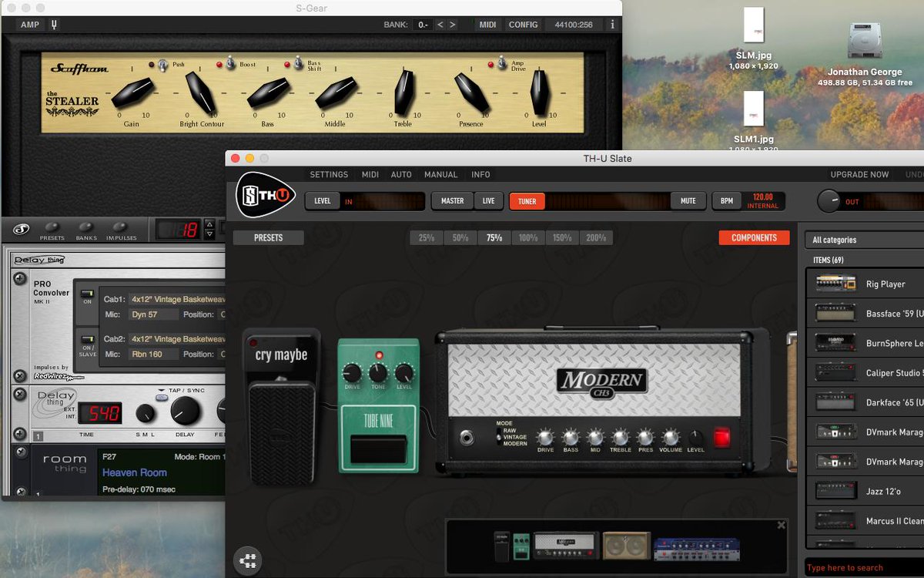
Task: Select Jazz 12'o component in list
Action: [865, 491]
